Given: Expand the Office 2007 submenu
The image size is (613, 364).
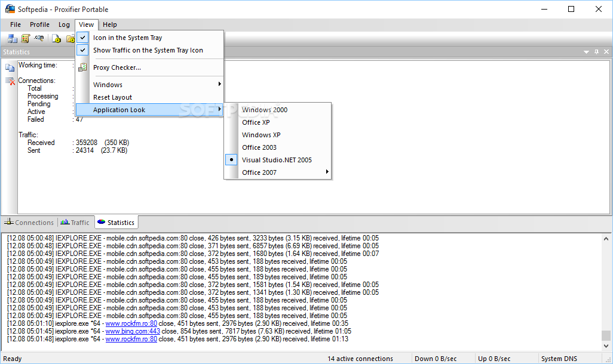Looking at the screenshot, I should [278, 172].
